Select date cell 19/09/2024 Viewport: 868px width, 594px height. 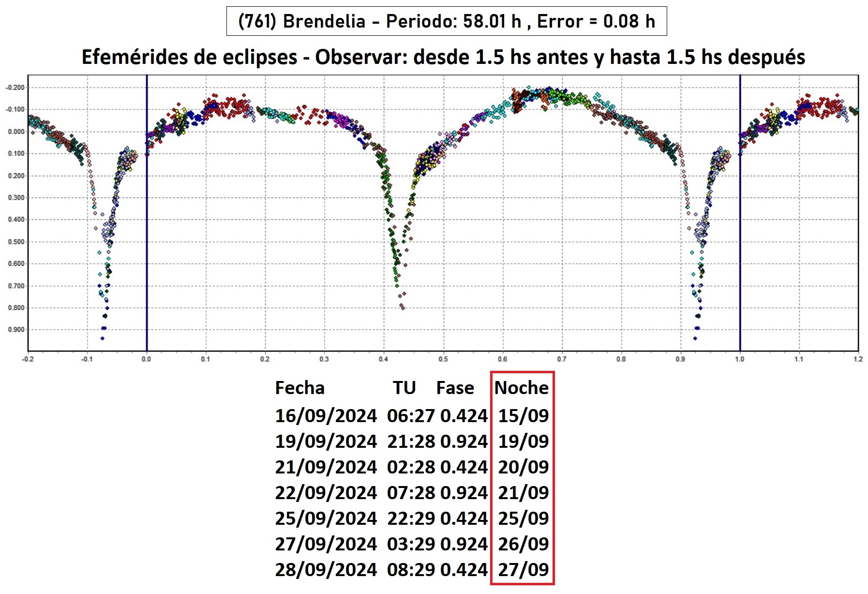click(326, 442)
